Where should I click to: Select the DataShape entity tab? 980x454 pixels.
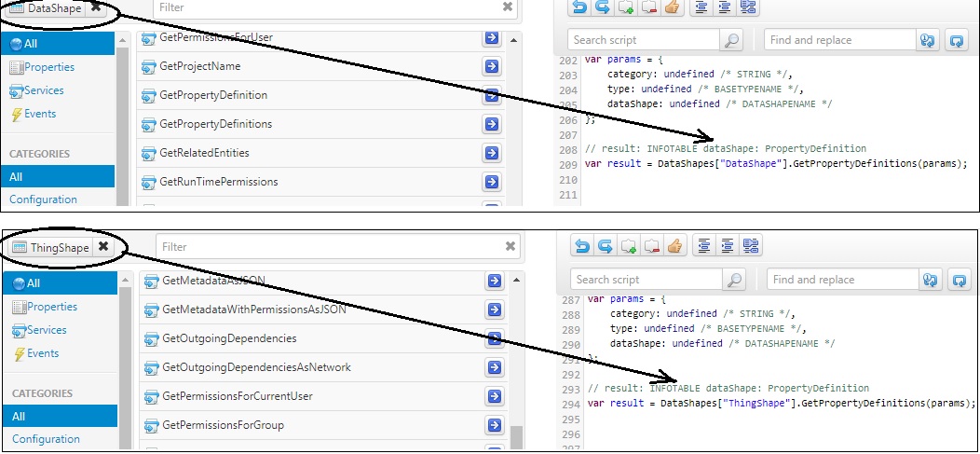pos(47,8)
